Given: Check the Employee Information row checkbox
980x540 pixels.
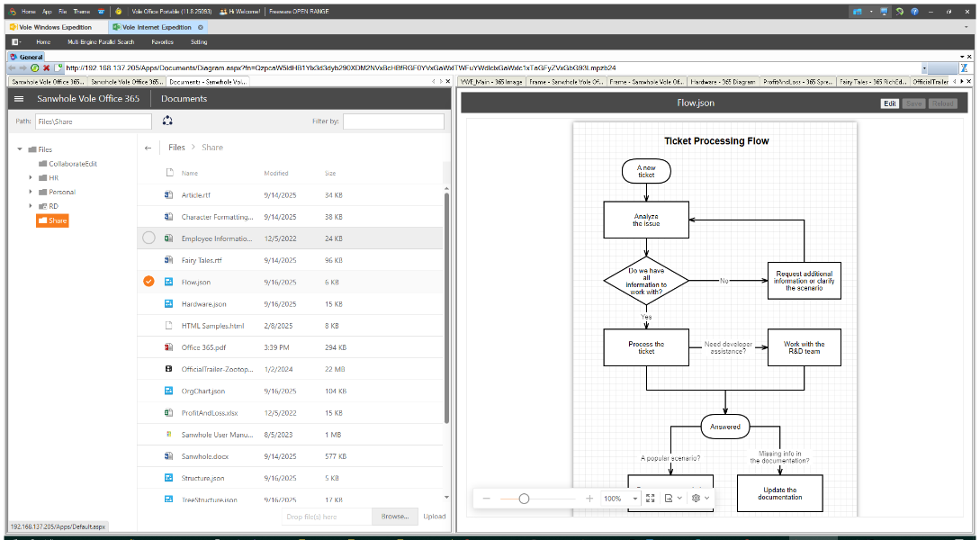Looking at the screenshot, I should (148, 238).
